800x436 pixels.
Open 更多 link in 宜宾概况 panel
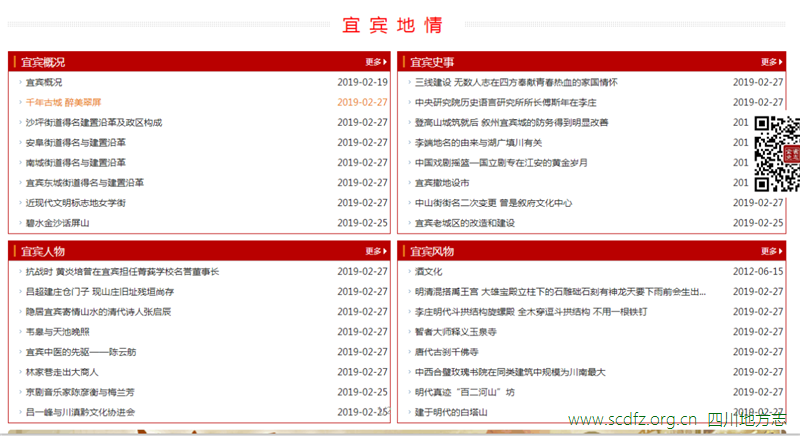click(376, 62)
